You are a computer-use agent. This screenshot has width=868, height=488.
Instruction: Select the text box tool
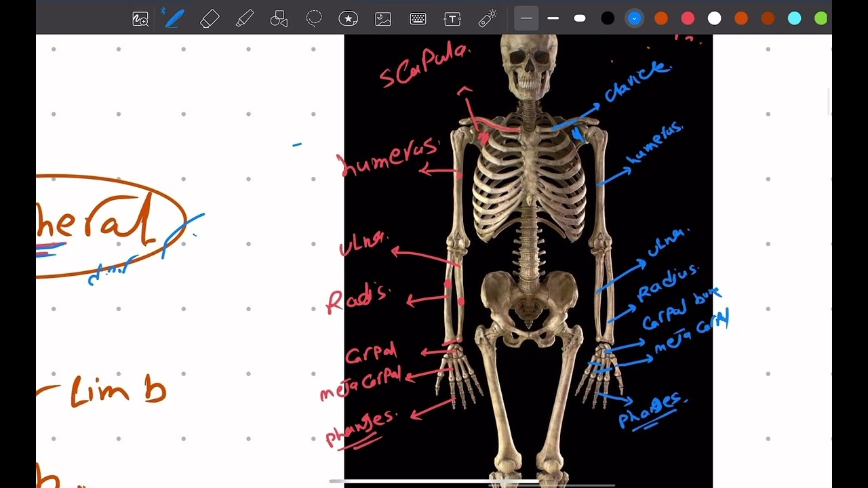coord(452,19)
